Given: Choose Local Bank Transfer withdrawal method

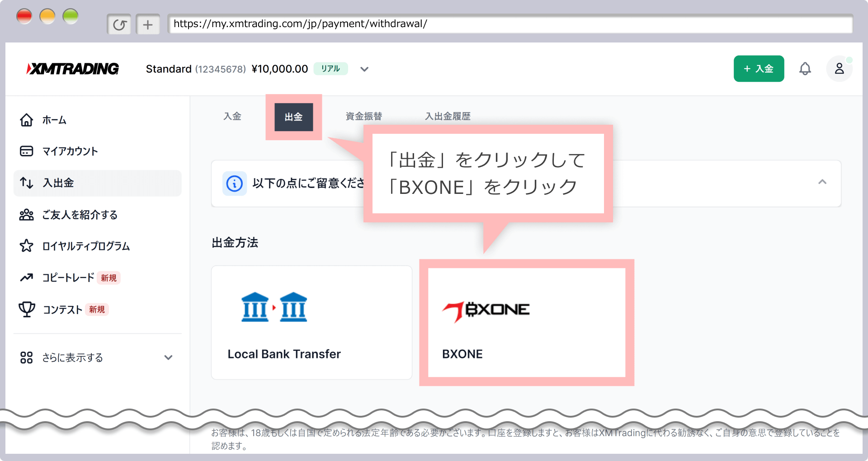Looking at the screenshot, I should [311, 322].
